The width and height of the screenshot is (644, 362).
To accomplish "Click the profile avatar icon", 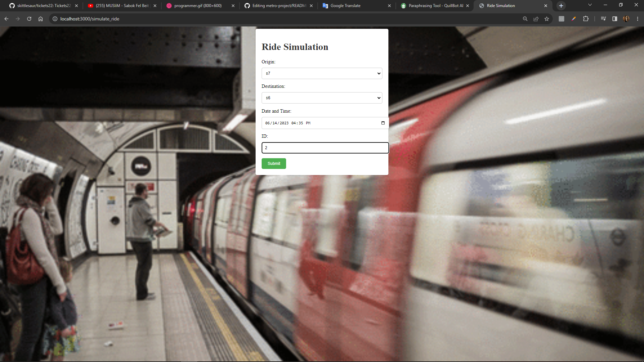I will point(626,19).
